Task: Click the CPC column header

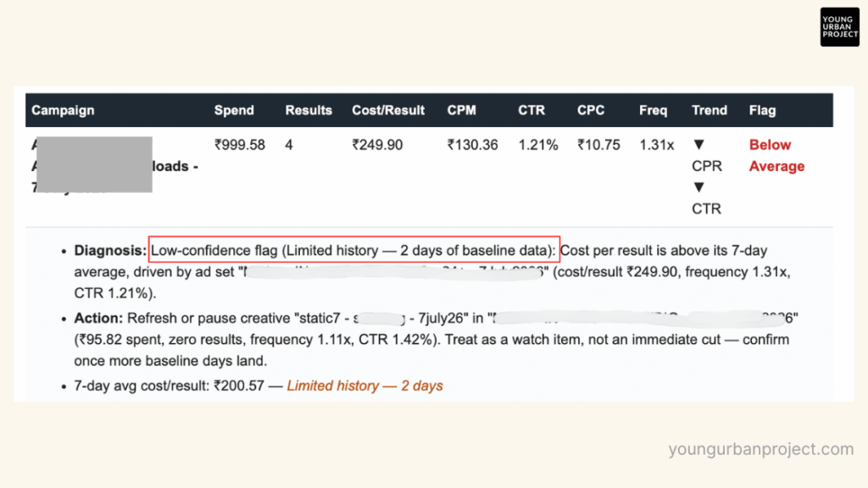Action: pyautogui.click(x=591, y=110)
